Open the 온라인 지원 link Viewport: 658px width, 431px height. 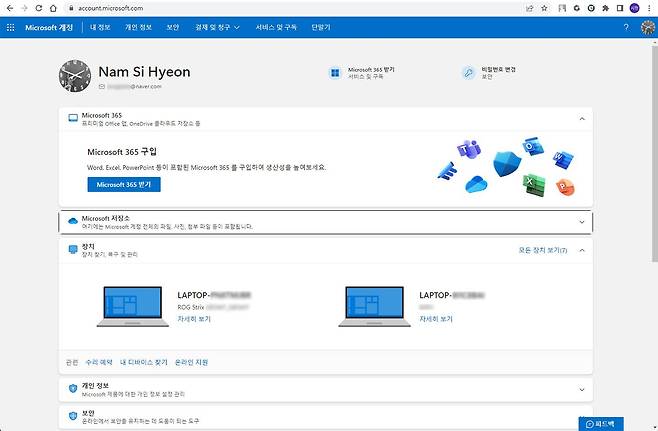click(191, 362)
